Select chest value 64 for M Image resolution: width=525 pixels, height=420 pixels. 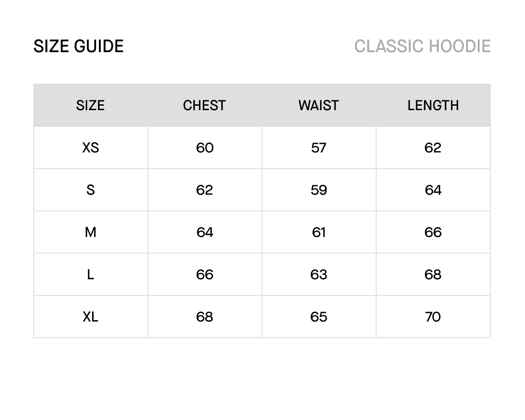click(x=205, y=232)
